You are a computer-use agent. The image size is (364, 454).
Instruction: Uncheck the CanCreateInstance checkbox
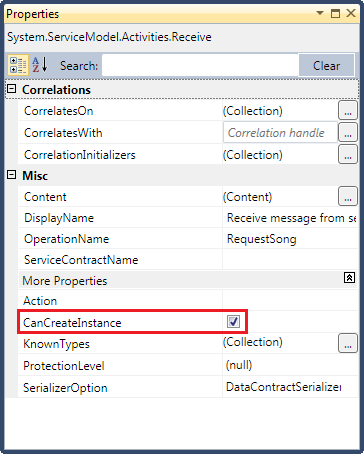[233, 322]
